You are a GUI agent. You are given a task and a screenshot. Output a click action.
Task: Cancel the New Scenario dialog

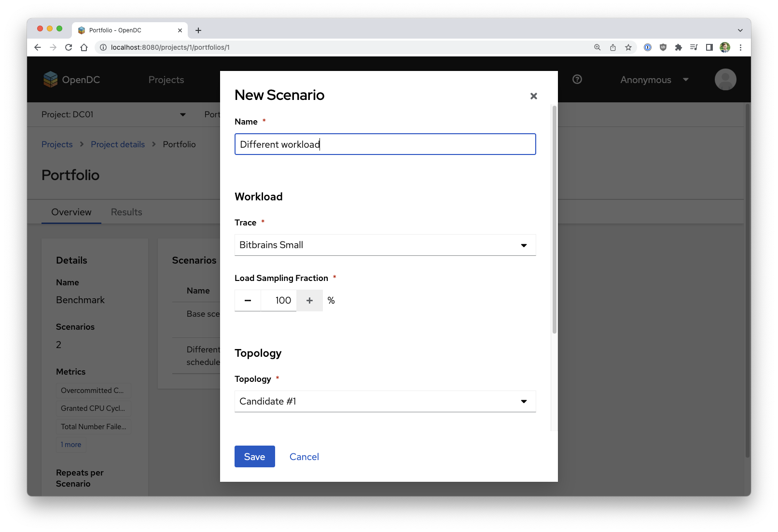click(x=304, y=456)
